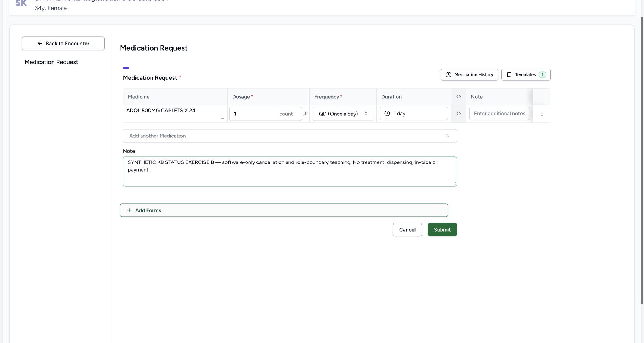This screenshot has width=644, height=343.
Task: Click the vertical page scrollbar
Action: (x=642, y=160)
